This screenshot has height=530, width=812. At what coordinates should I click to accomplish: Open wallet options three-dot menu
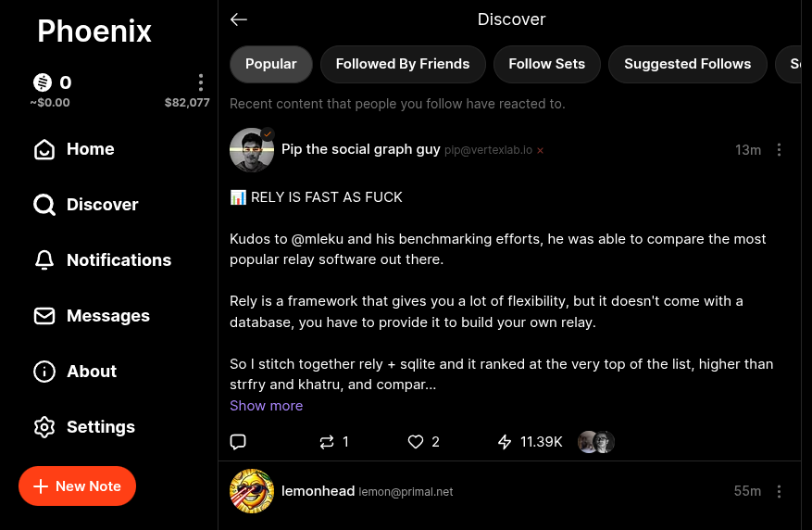click(201, 83)
